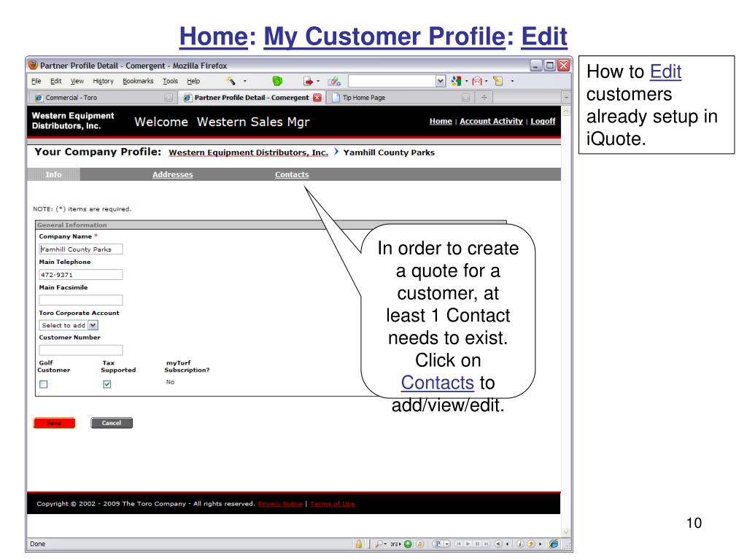The height and width of the screenshot is (560, 747).
Task: Click the Customer Number input field
Action: 80,350
